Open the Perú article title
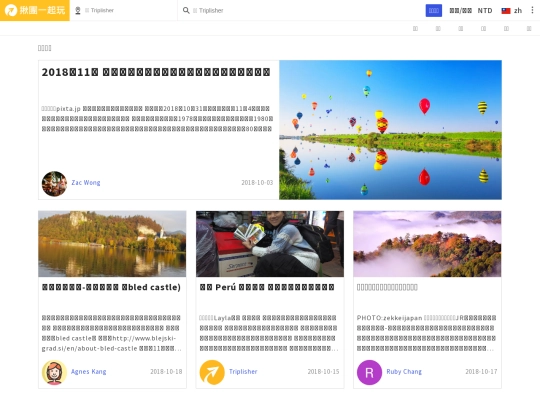 coord(267,287)
